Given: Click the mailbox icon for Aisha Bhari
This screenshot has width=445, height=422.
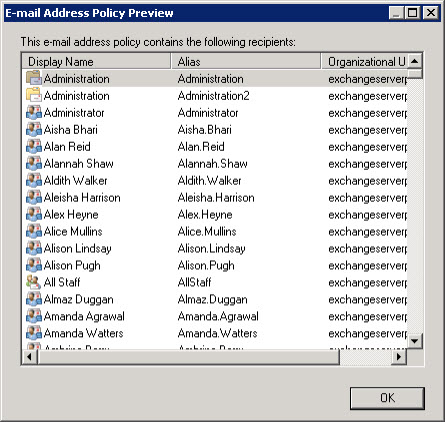Looking at the screenshot, I should click(34, 129).
